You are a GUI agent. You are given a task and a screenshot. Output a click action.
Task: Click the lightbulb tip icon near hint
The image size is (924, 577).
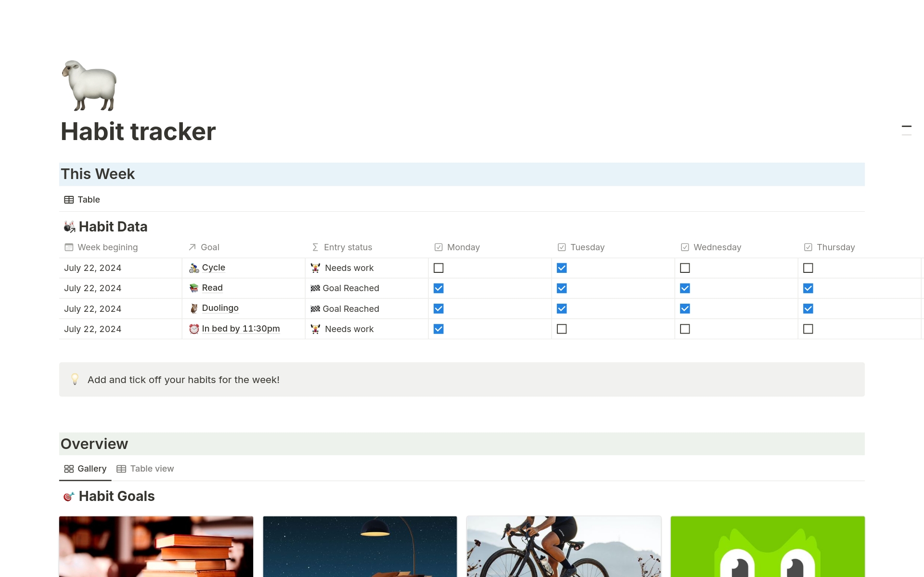tap(75, 380)
